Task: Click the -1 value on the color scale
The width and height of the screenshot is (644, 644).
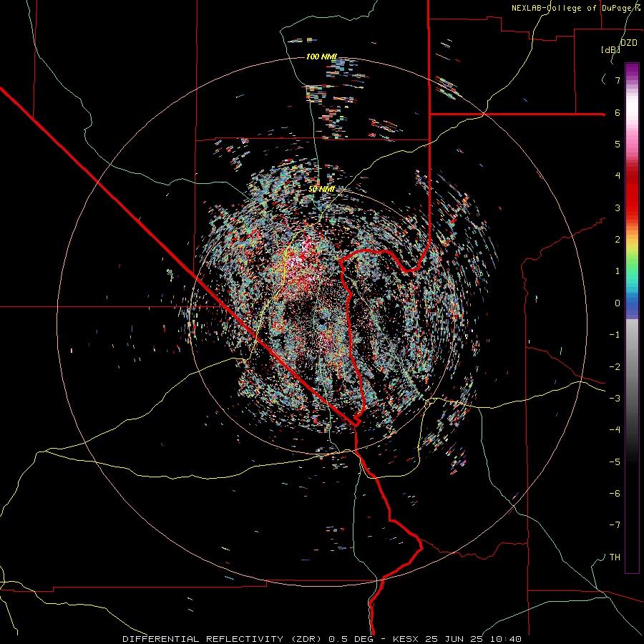Action: 615,335
